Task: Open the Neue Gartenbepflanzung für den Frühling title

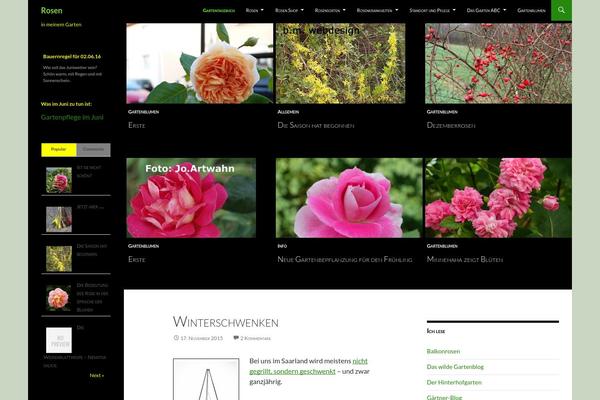Action: pos(345,260)
